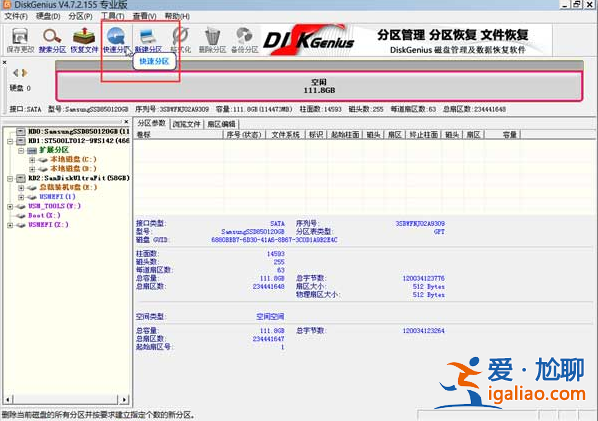Click the 空闲空间 space type value
The height and width of the screenshot is (421, 598).
270,317
